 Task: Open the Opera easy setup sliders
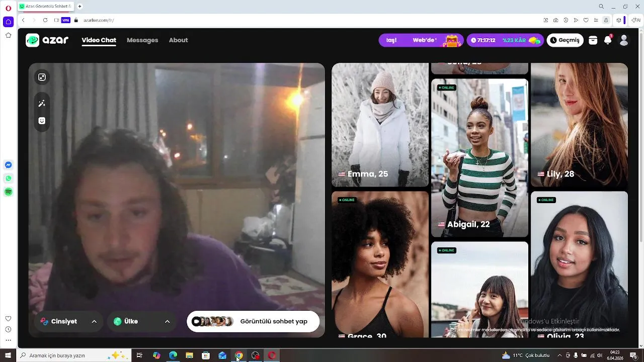(x=596, y=20)
